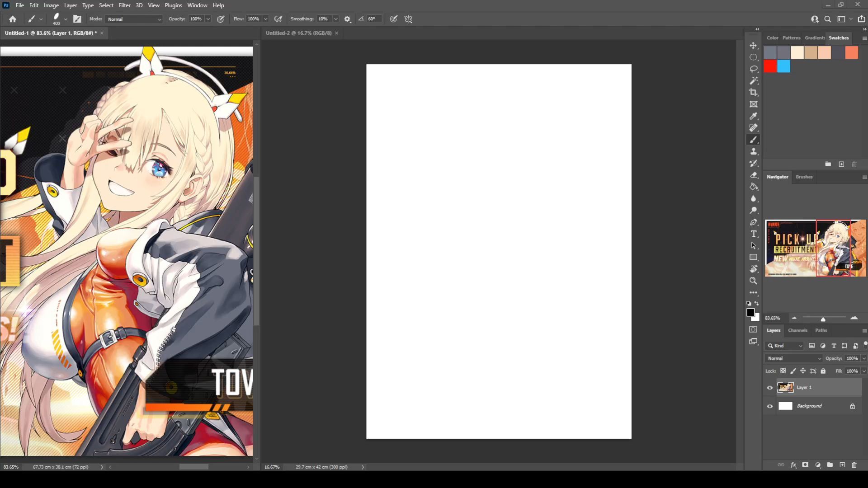Delete the layer with Layers trash icon
The width and height of the screenshot is (868, 488).
(854, 465)
